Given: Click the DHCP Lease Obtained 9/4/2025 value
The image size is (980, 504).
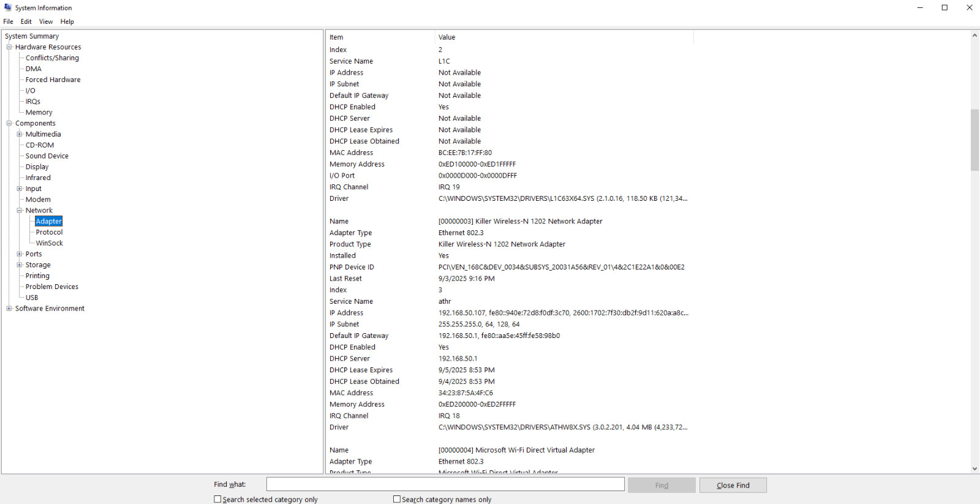Looking at the screenshot, I should coord(467,382).
